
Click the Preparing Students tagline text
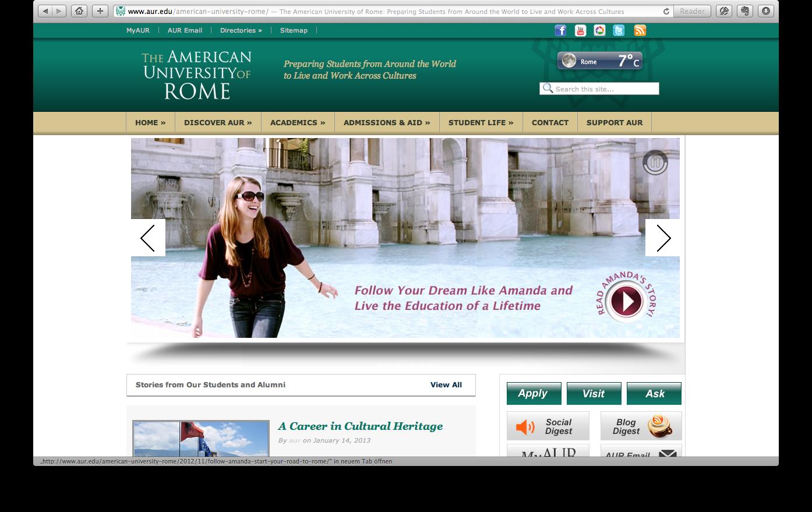point(370,69)
